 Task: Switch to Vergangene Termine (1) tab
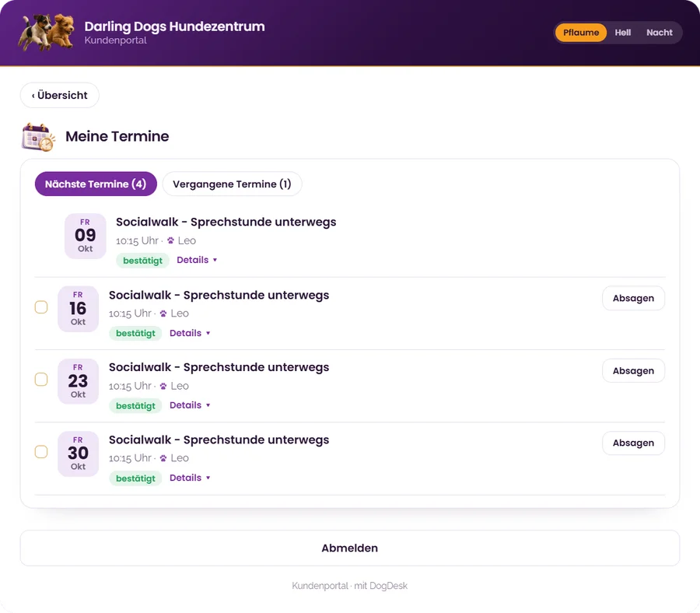(x=232, y=184)
